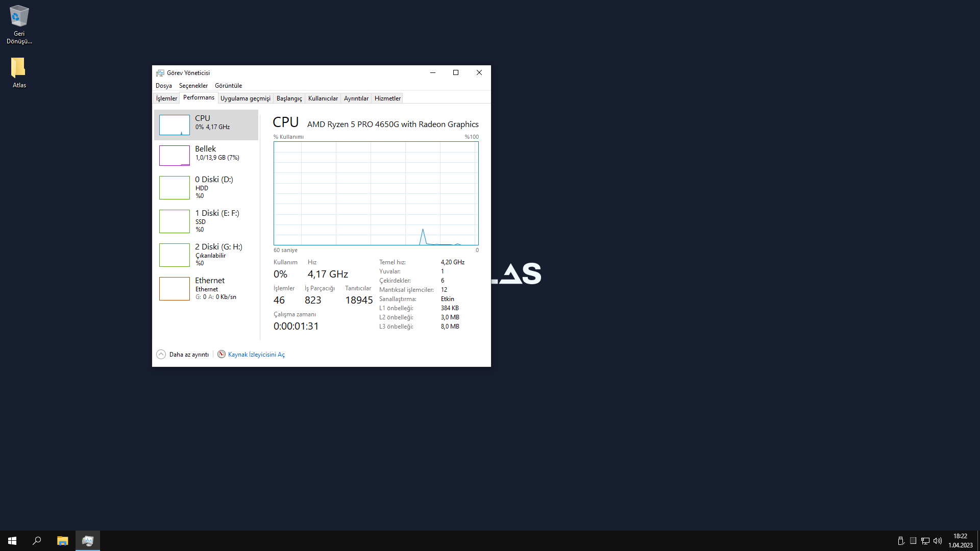Screen dimensions: 980x551
Task: Select the Bellek memory graph item
Action: click(x=175, y=156)
